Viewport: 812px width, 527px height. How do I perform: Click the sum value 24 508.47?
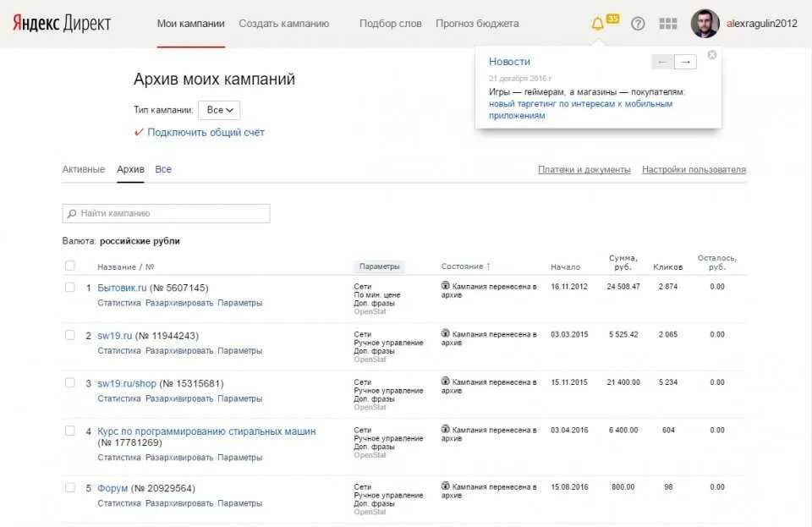623,286
